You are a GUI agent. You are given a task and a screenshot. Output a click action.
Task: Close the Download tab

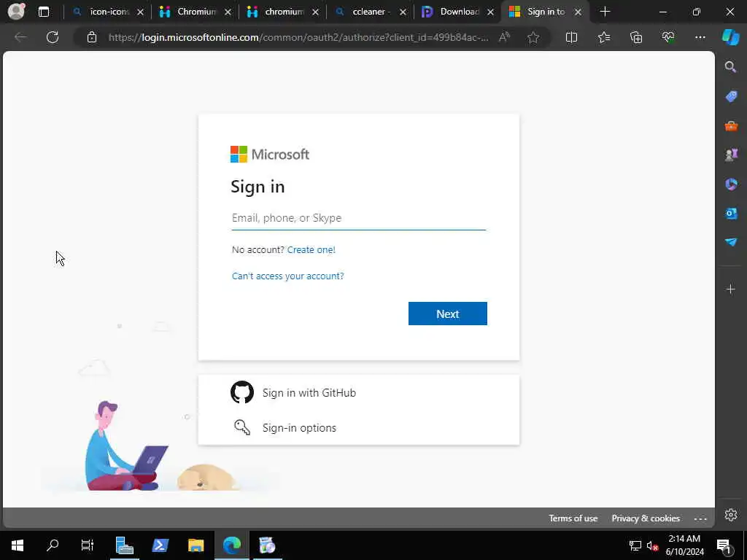pyautogui.click(x=491, y=12)
